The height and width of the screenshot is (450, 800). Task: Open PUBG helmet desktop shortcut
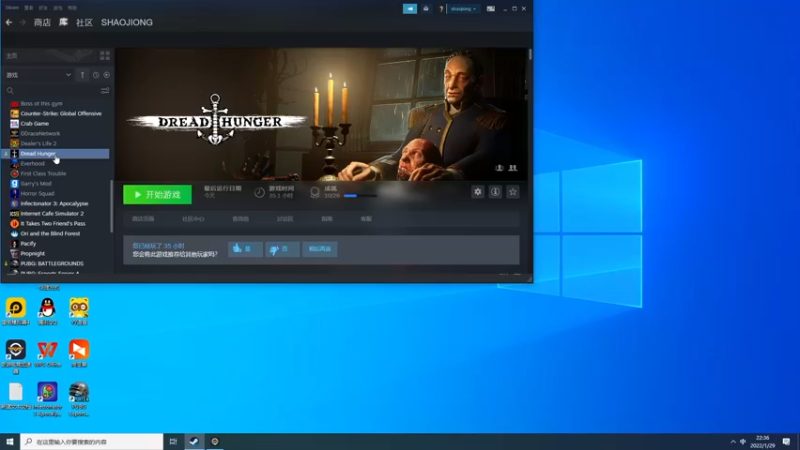pos(79,399)
